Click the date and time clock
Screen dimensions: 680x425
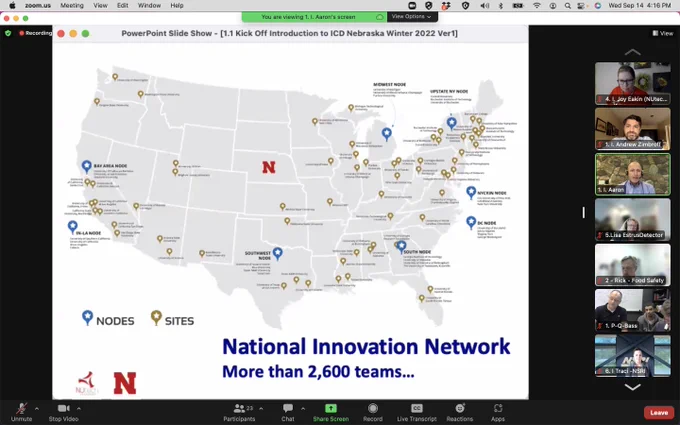pos(640,5)
